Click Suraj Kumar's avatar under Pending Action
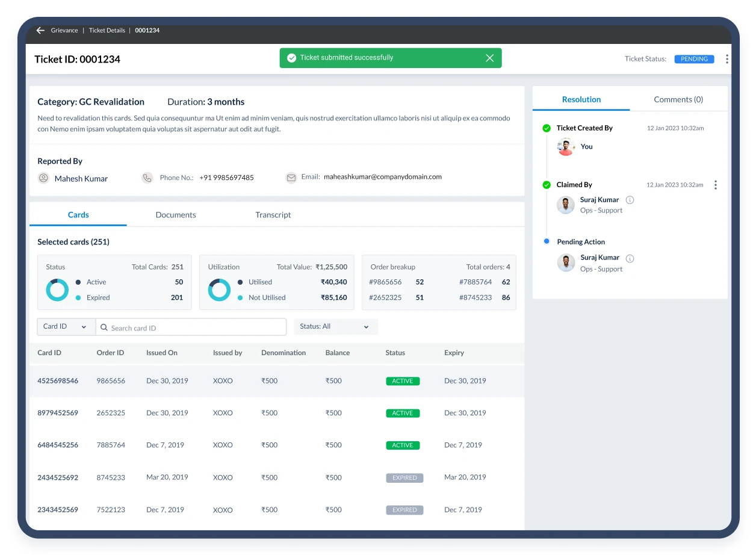 click(566, 263)
